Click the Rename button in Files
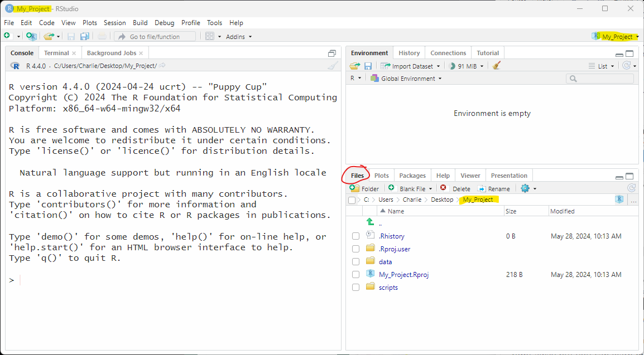Screen dimensions: 644x355 (493, 189)
